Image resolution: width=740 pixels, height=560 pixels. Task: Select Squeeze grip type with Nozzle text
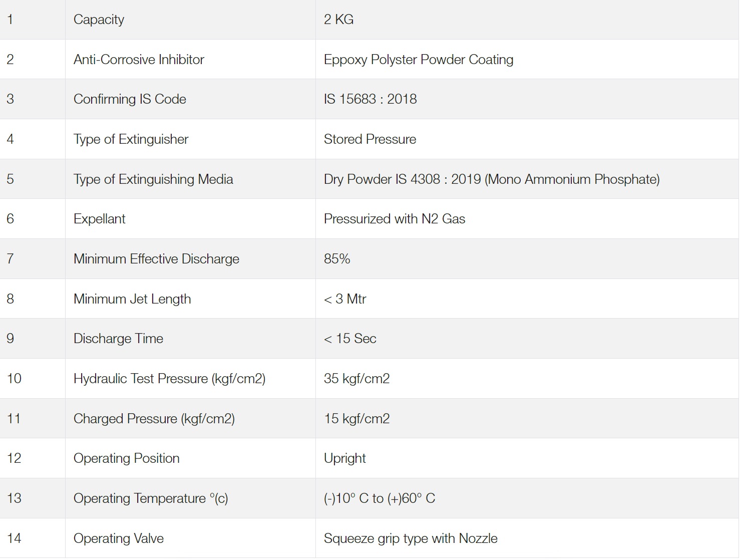(x=411, y=538)
